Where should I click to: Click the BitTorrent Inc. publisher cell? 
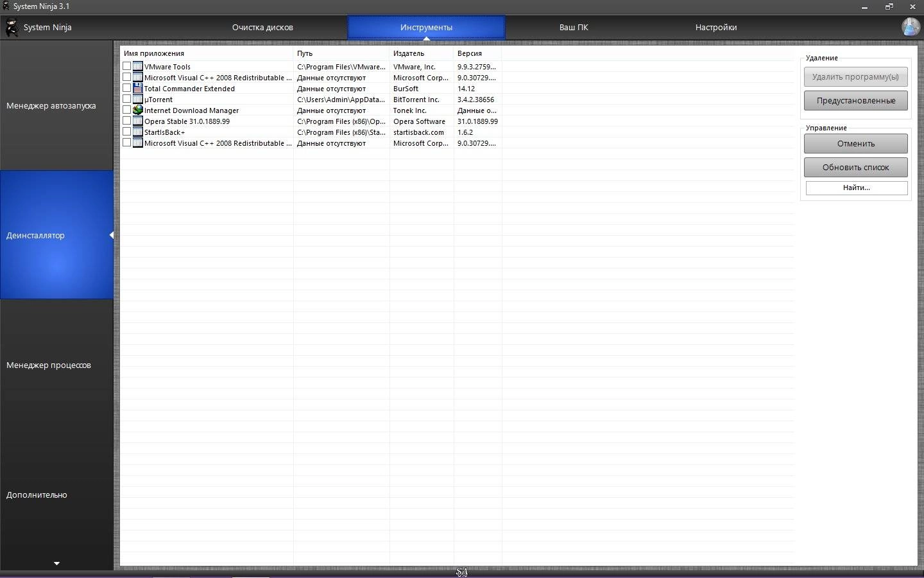coord(416,100)
